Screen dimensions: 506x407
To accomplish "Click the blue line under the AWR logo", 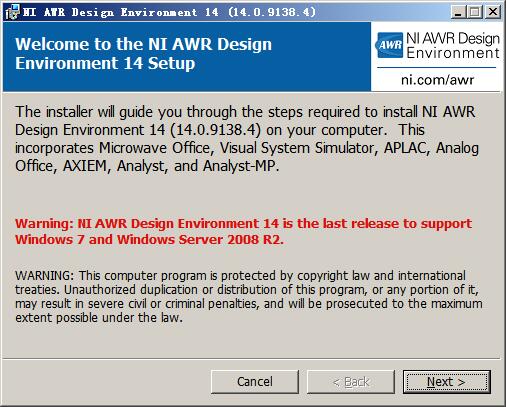I will 436,67.
